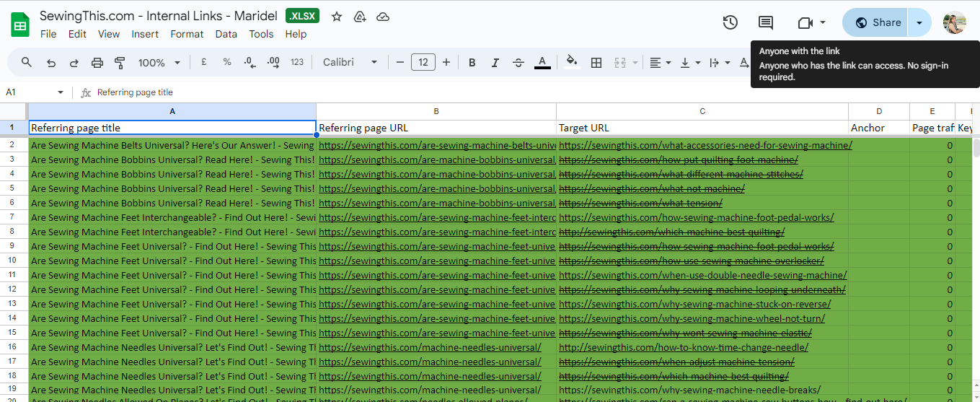The width and height of the screenshot is (980, 402).
Task: Format cell as percent
Action: pyautogui.click(x=227, y=63)
